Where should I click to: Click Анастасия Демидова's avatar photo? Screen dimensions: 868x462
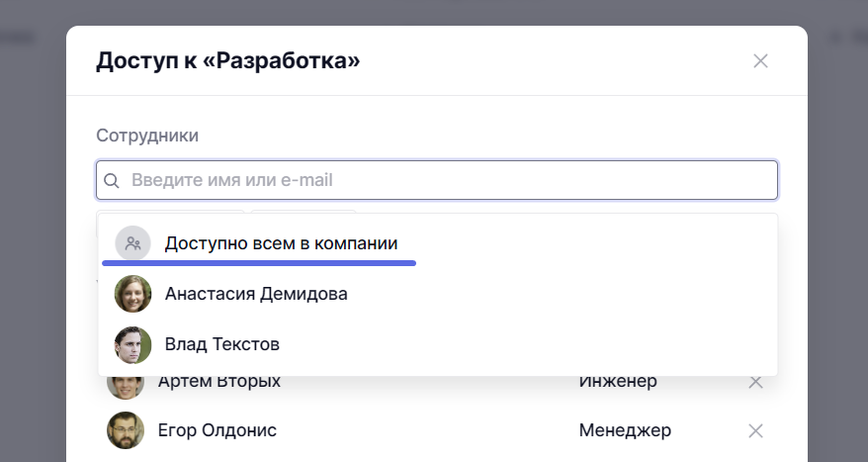tap(132, 294)
